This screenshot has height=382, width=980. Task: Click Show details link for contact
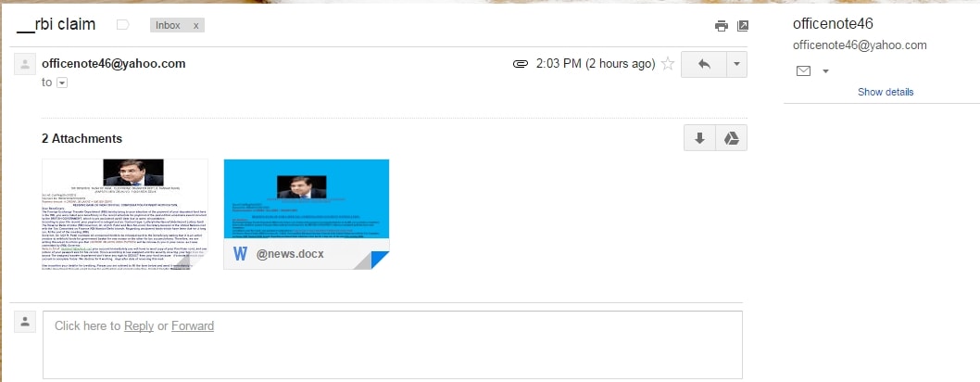click(886, 92)
